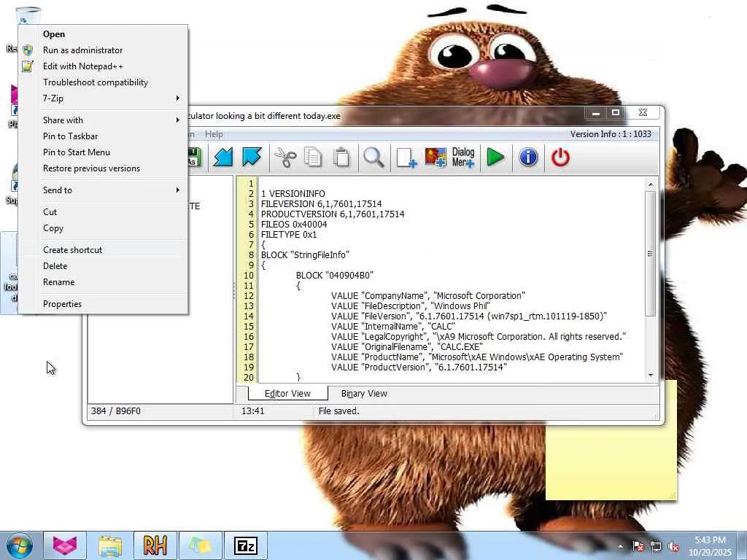Click the editor scrollbar up arrow

[651, 184]
